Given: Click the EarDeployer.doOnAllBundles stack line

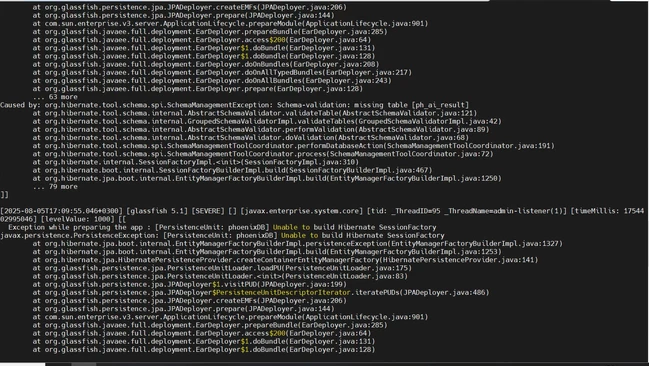Looking at the screenshot, I should point(212,80).
